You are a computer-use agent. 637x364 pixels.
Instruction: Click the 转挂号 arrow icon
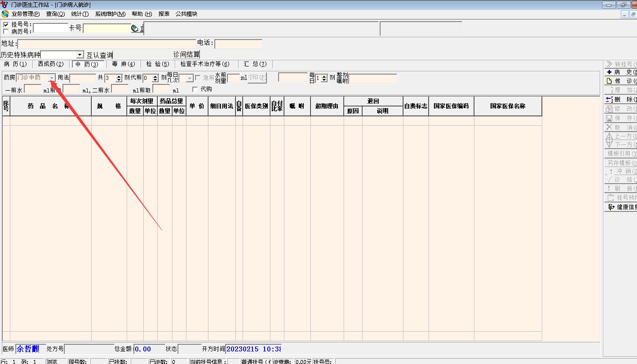(x=609, y=64)
